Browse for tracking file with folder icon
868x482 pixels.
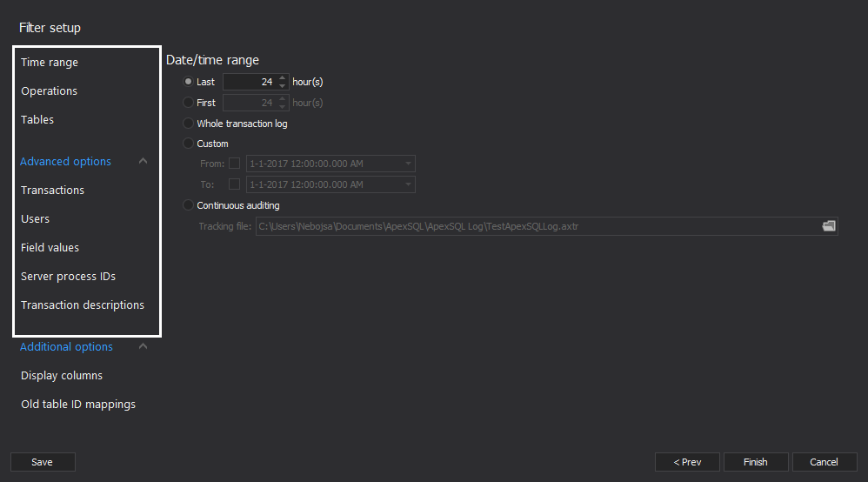pyautogui.click(x=828, y=226)
